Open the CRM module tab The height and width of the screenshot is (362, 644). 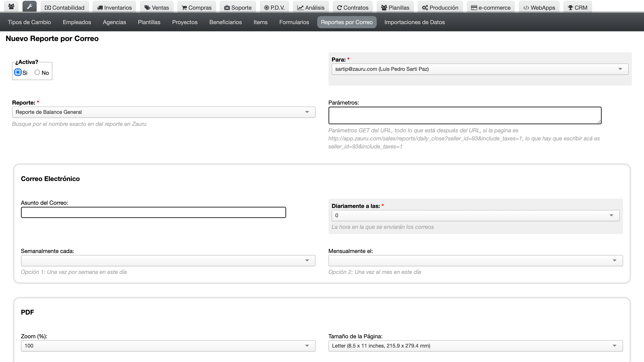pos(578,7)
